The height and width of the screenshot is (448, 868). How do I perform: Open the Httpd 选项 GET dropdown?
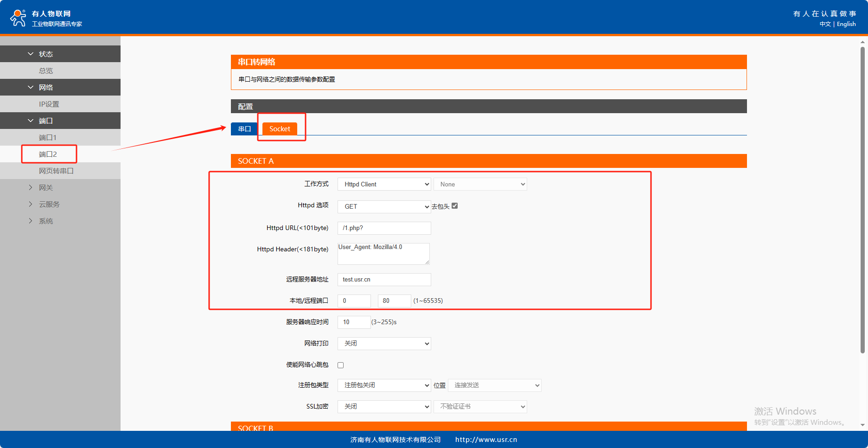pyautogui.click(x=384, y=206)
